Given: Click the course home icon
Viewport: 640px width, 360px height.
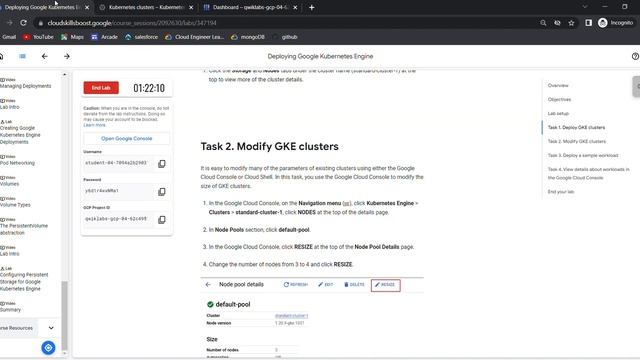Looking at the screenshot, I should coord(1,56).
